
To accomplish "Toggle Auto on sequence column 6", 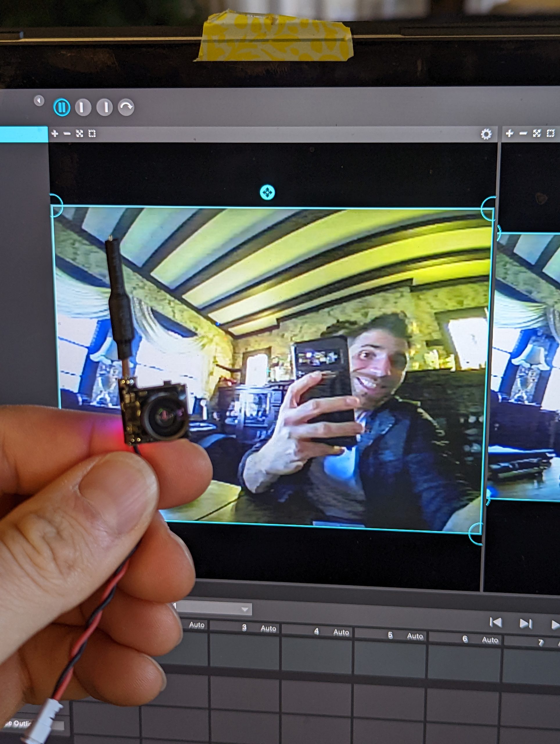I will [490, 640].
